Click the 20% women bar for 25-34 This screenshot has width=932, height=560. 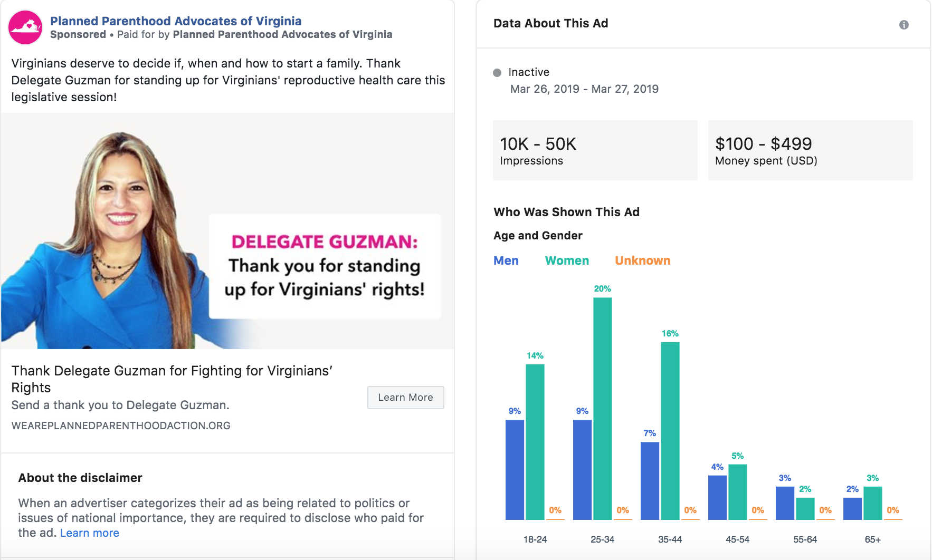click(602, 409)
